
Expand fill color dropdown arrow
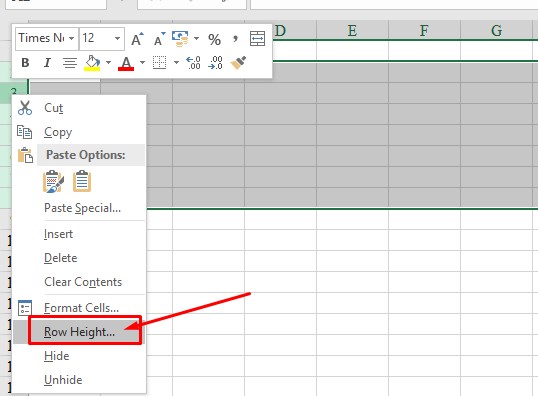108,62
